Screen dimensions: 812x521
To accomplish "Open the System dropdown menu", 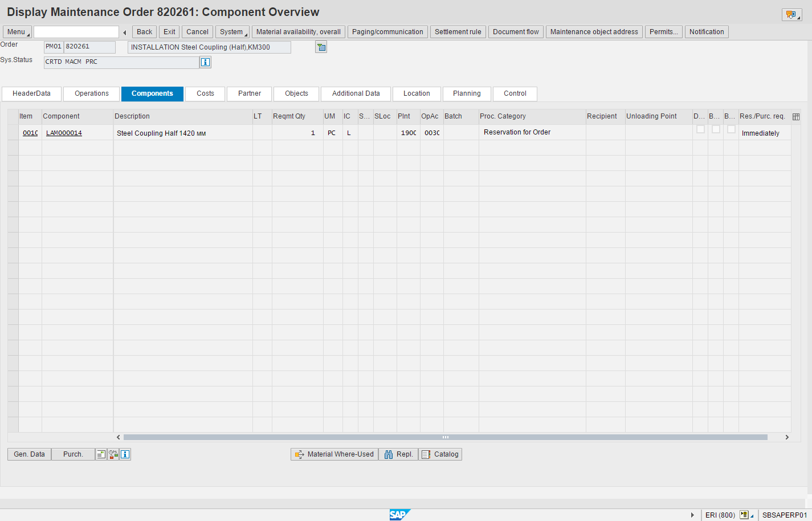I will pyautogui.click(x=232, y=32).
